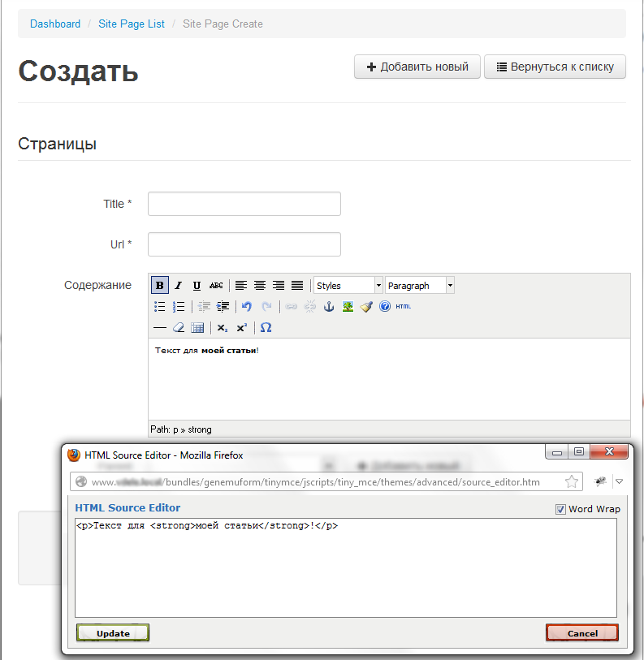Redo the edit
Image resolution: width=644 pixels, height=660 pixels.
266,306
